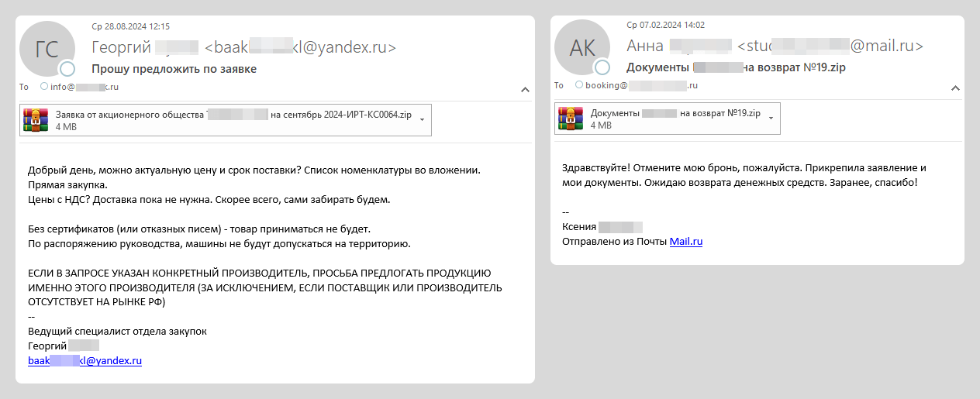Click sender name Анна with mail.ru address
980x399 pixels.
coord(775,46)
